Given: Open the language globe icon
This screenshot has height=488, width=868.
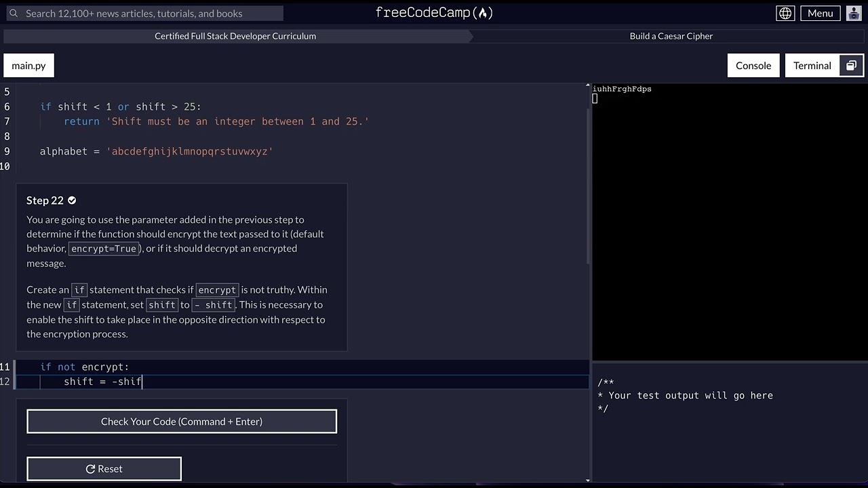Looking at the screenshot, I should coord(785,13).
